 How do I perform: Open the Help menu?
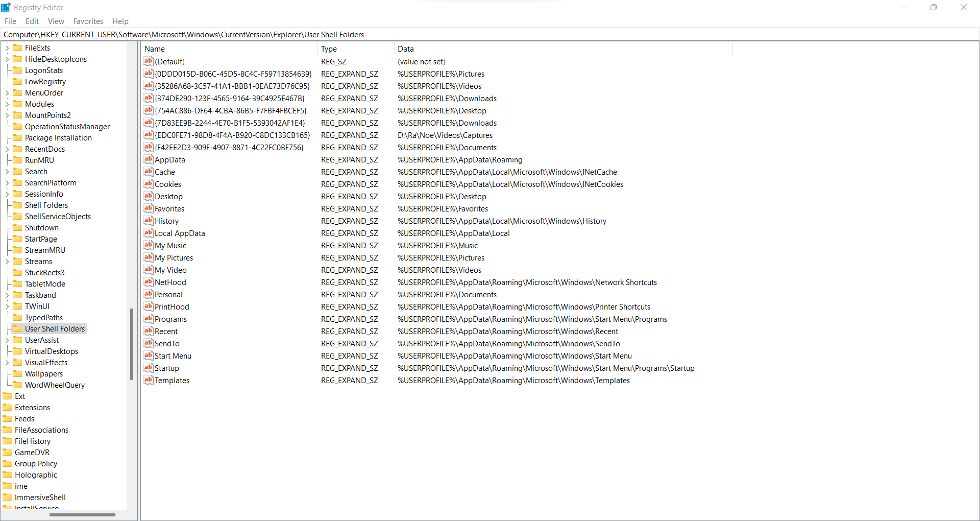[120, 21]
